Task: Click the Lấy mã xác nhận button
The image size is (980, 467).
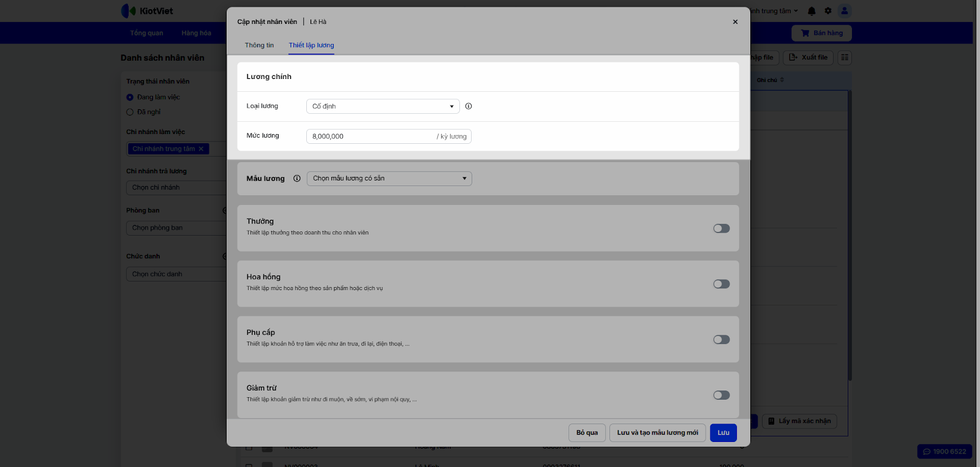Action: [799, 421]
